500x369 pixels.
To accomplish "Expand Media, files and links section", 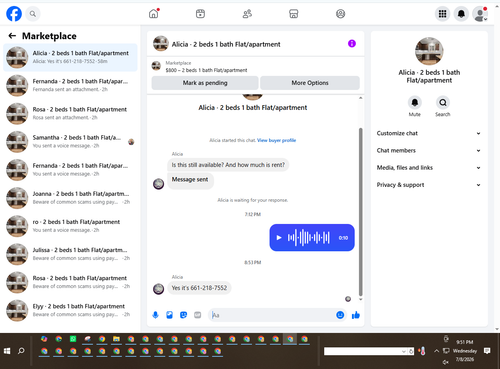I will pos(429,168).
